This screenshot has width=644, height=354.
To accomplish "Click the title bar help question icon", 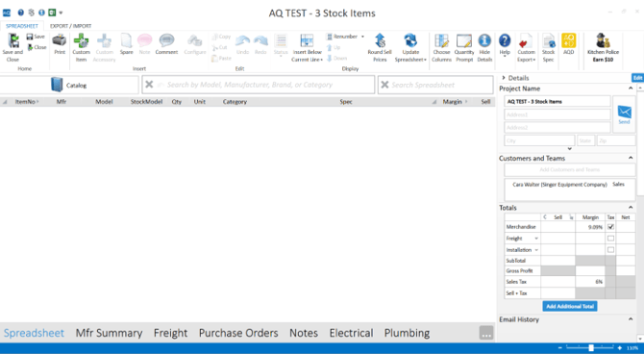I will (20, 13).
